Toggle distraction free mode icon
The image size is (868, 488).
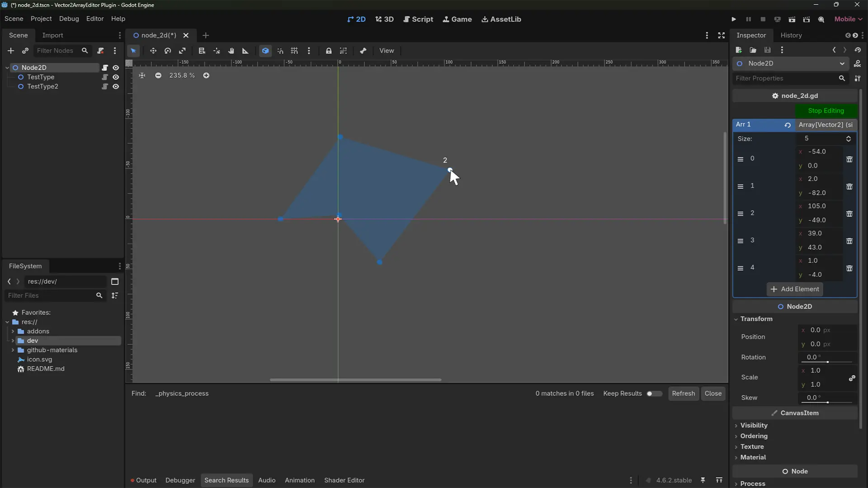tap(722, 35)
